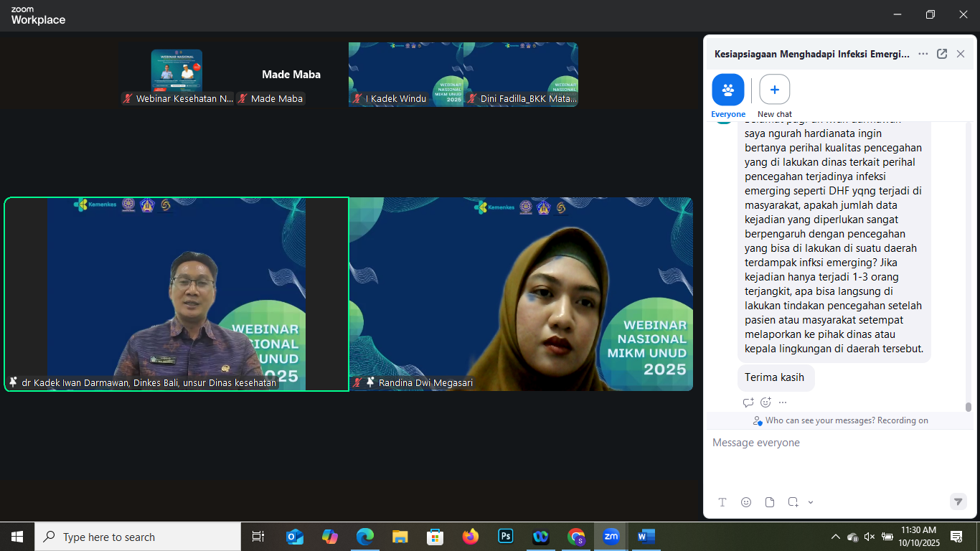The height and width of the screenshot is (551, 980).
Task: Open the emoji picker in chat composer
Action: [x=746, y=502]
